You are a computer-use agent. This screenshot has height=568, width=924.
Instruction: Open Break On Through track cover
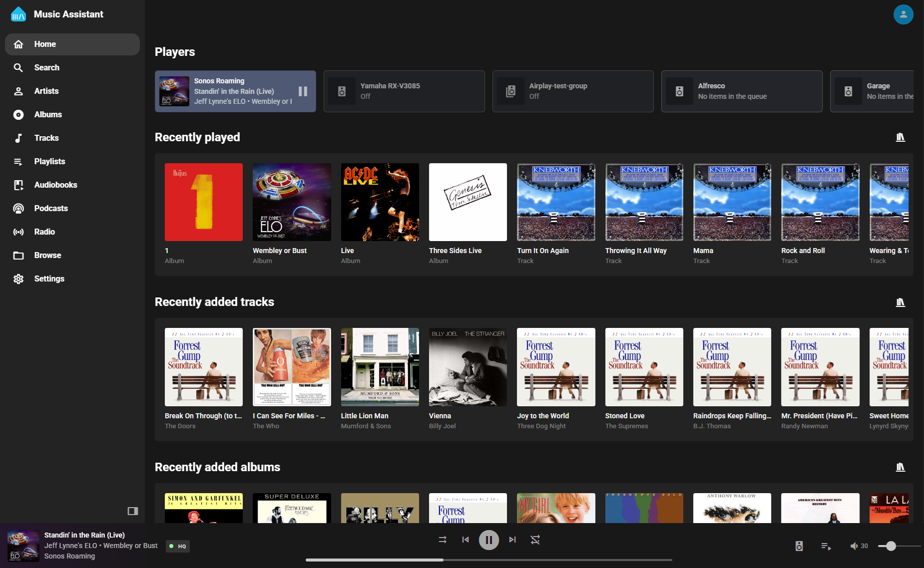click(x=204, y=367)
